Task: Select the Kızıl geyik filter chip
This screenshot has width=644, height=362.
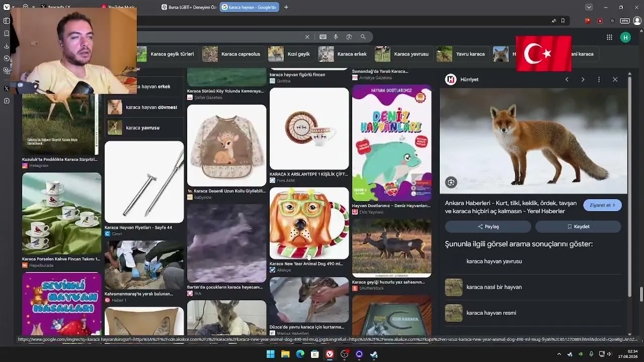Action: coord(291,54)
